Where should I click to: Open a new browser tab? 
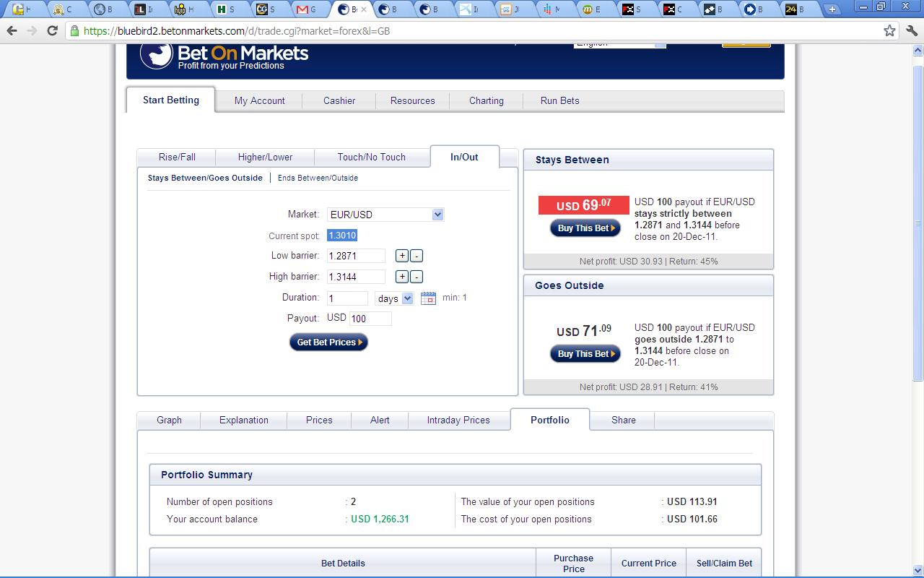832,9
